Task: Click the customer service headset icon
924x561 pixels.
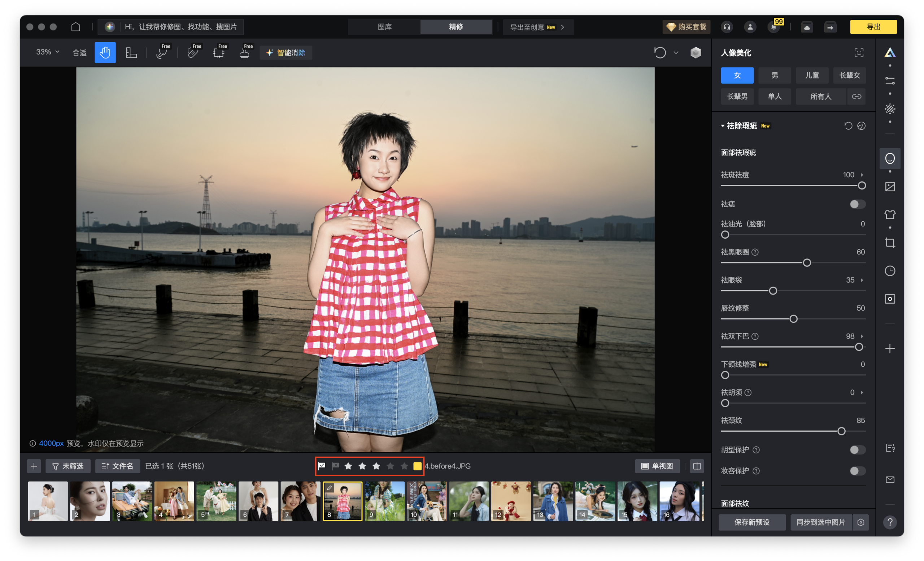Action: point(727,27)
